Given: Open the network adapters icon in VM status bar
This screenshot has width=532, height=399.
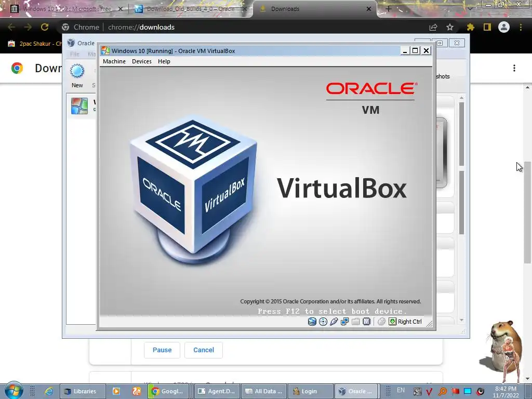Looking at the screenshot, I should click(345, 321).
